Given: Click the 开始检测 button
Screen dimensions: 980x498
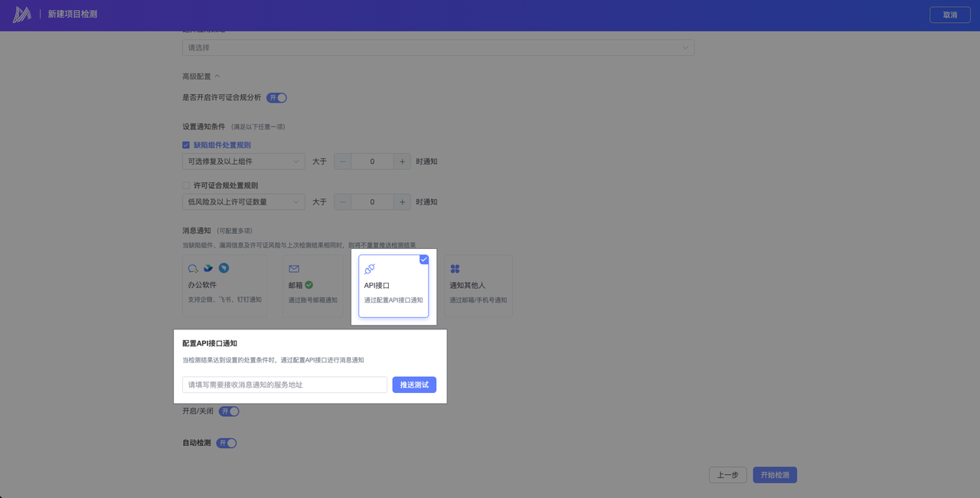Looking at the screenshot, I should [775, 475].
